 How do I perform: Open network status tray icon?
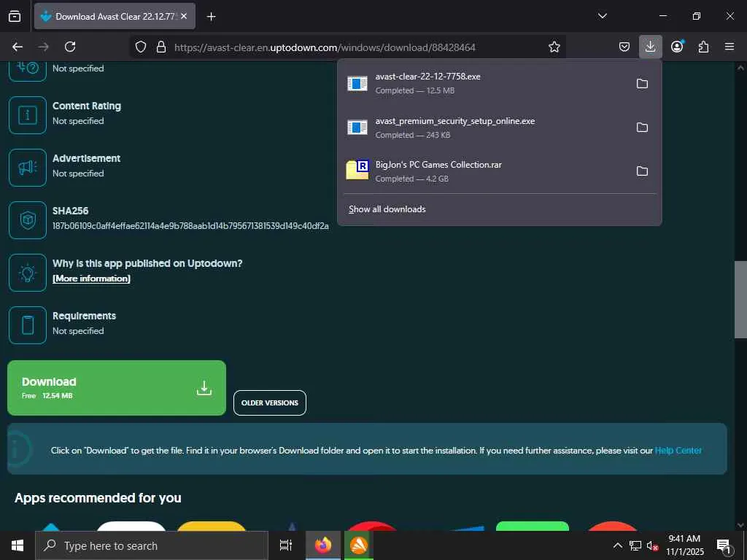pyautogui.click(x=635, y=545)
